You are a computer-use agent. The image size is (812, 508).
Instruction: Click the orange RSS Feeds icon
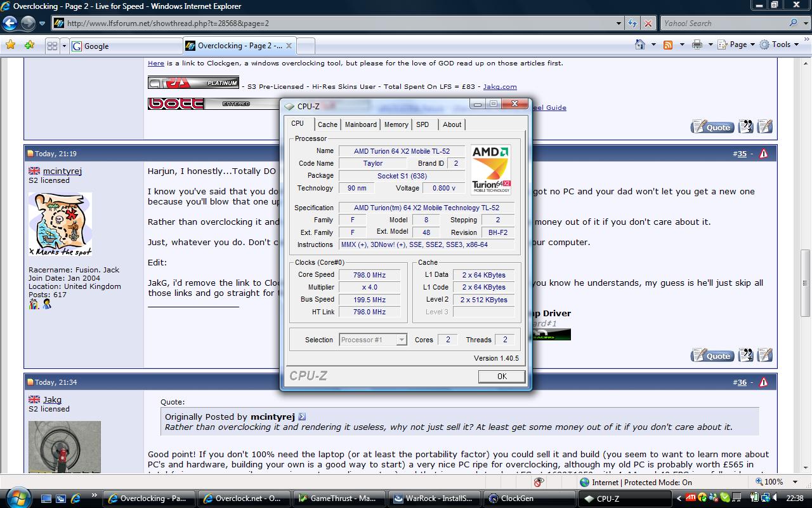(668, 44)
